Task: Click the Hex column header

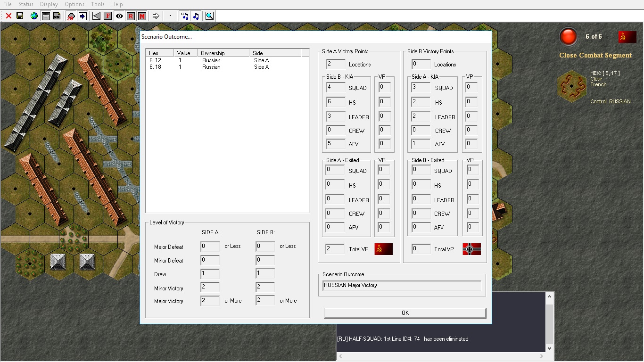Action: point(160,53)
